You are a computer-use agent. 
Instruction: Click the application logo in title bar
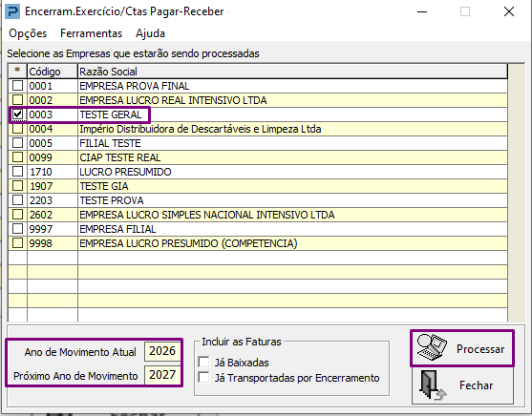(12, 11)
